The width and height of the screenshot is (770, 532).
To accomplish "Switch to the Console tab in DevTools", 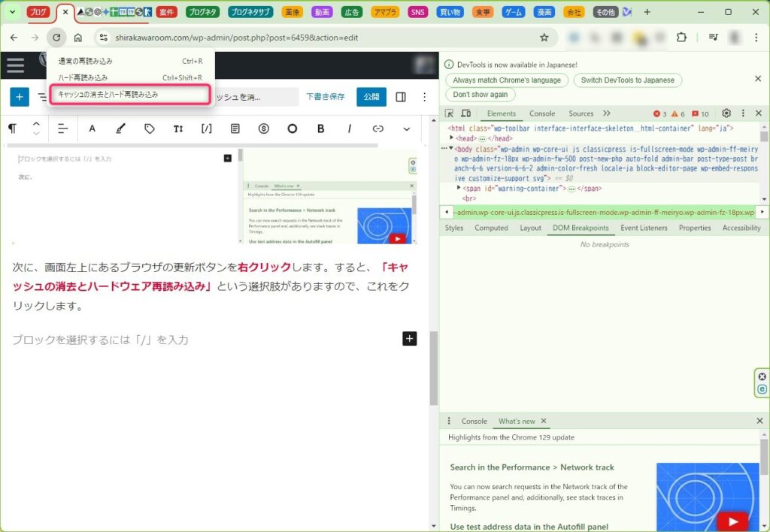I will pyautogui.click(x=542, y=113).
